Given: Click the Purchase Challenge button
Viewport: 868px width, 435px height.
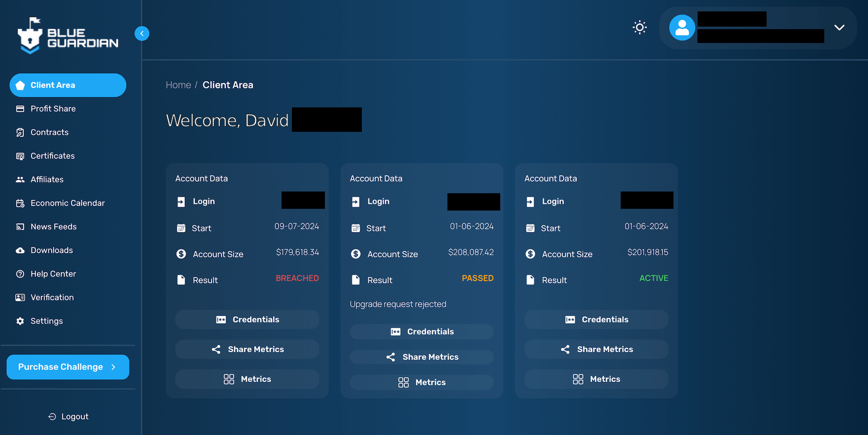Looking at the screenshot, I should point(68,367).
